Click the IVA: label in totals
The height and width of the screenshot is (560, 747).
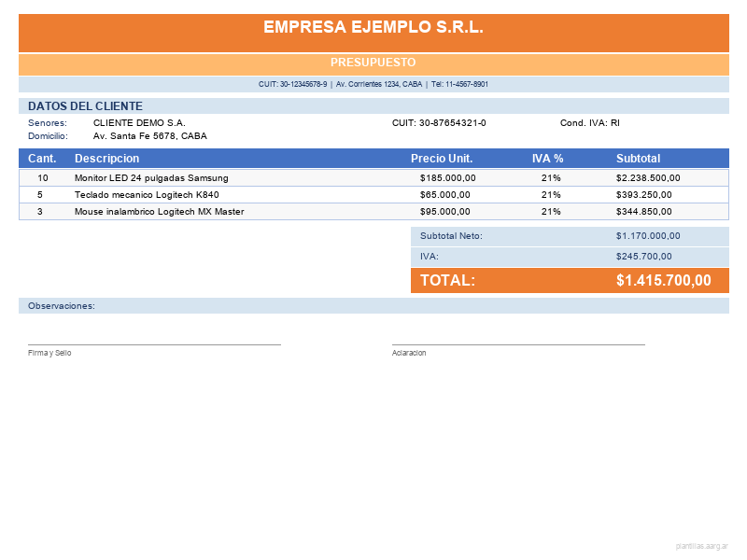point(430,256)
